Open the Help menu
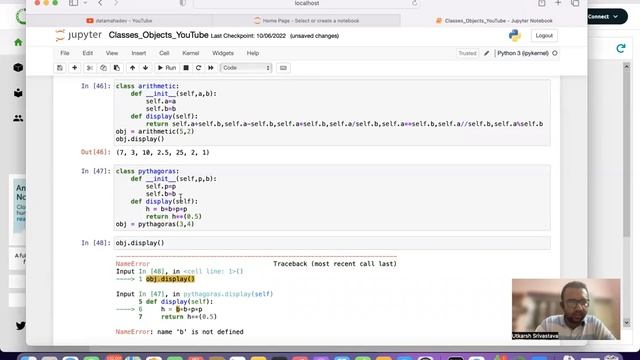Screen dimensions: 640x360 point(253,53)
